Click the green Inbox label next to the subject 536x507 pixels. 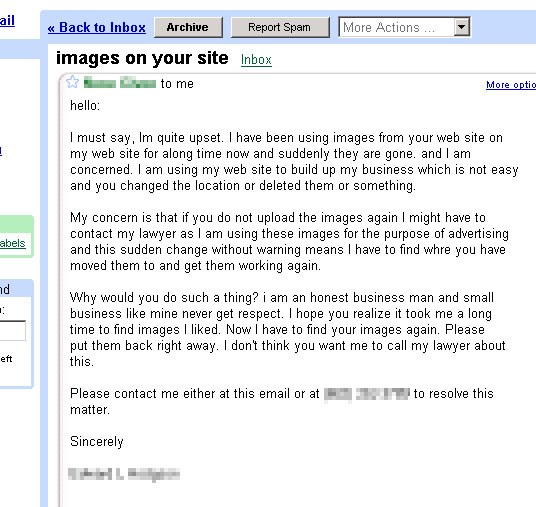click(x=256, y=60)
